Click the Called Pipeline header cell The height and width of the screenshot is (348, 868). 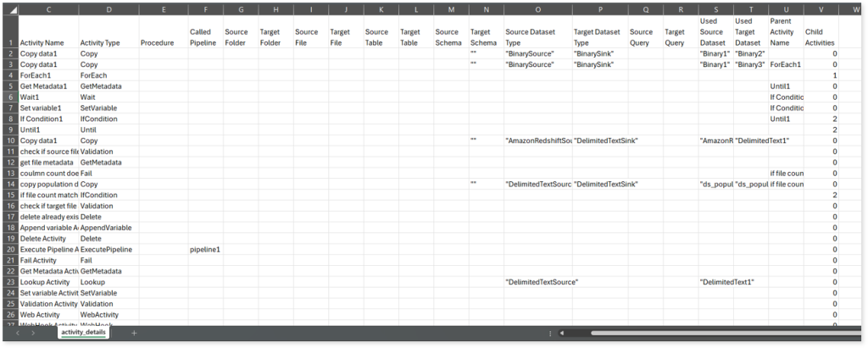[205, 36]
